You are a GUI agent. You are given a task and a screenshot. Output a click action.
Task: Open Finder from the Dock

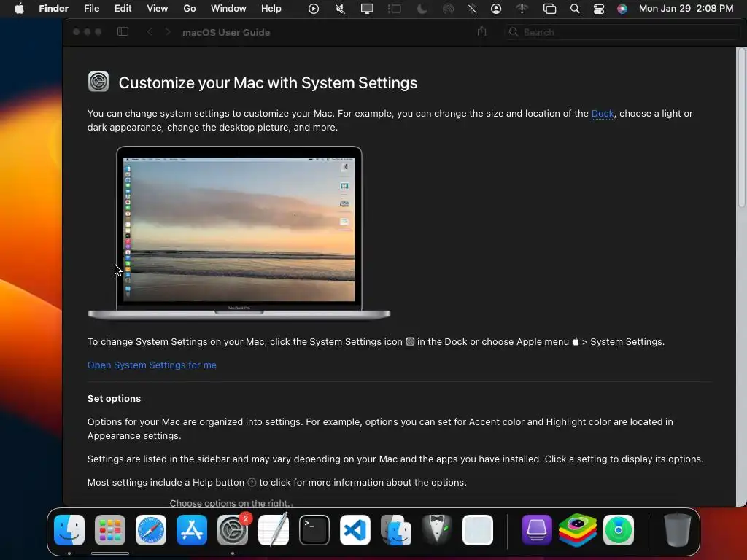[69, 529]
